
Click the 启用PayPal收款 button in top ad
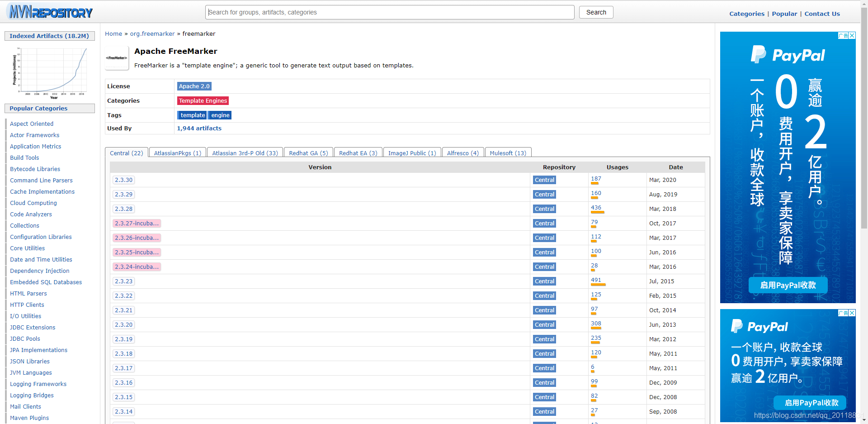click(x=788, y=285)
